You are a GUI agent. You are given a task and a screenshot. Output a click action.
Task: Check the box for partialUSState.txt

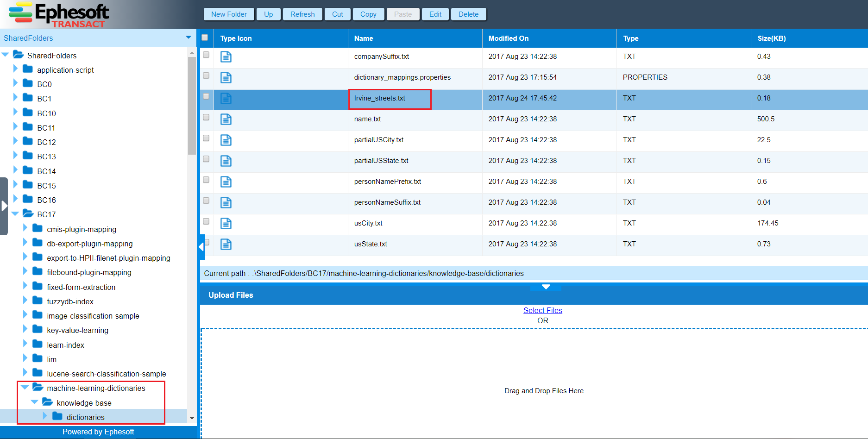(x=206, y=159)
